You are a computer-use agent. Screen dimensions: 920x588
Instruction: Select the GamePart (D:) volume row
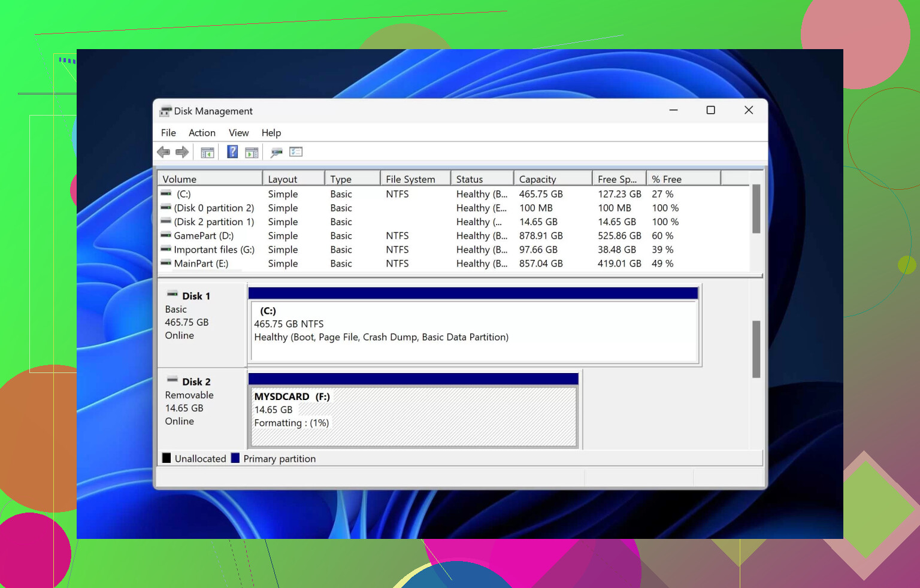pyautogui.click(x=204, y=236)
